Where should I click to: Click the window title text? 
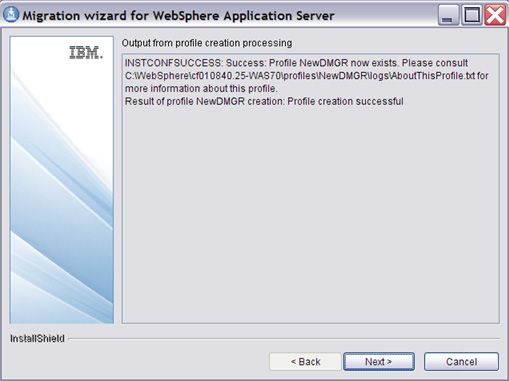click(x=178, y=16)
